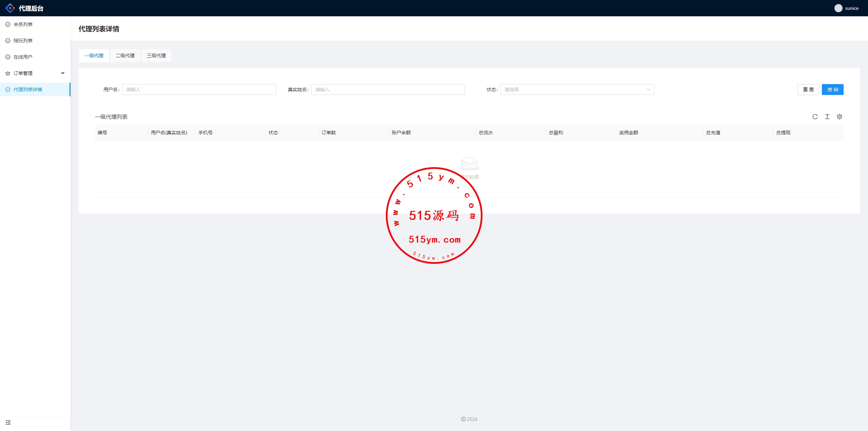Click the refresh icon above table
868x431 pixels.
pos(815,117)
